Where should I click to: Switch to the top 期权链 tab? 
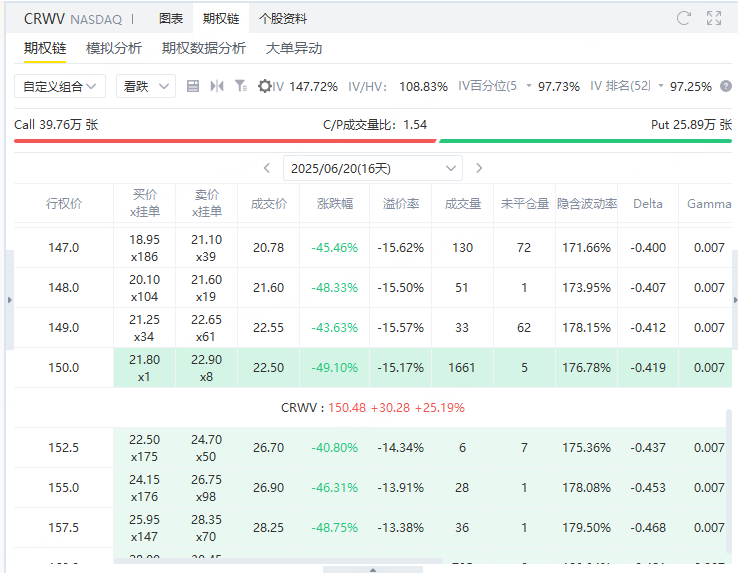point(221,19)
